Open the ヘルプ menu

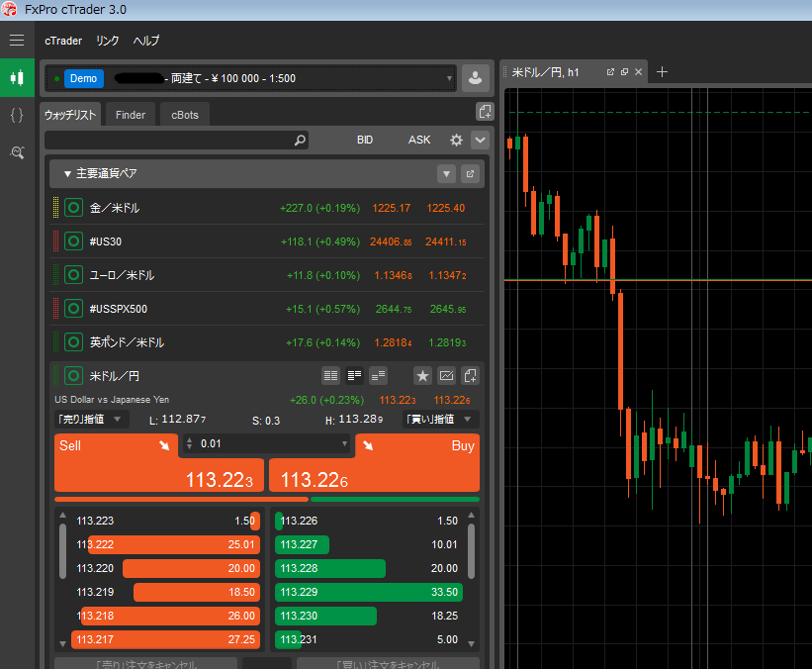pos(146,41)
